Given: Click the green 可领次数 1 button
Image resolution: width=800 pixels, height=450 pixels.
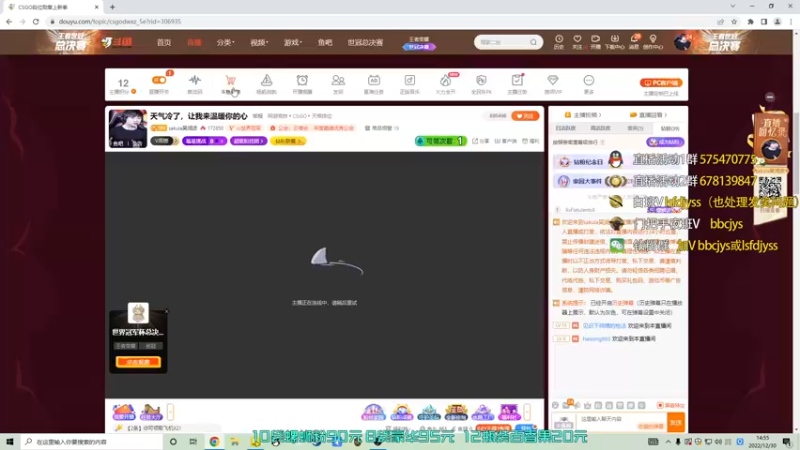Looking at the screenshot, I should click(x=441, y=141).
